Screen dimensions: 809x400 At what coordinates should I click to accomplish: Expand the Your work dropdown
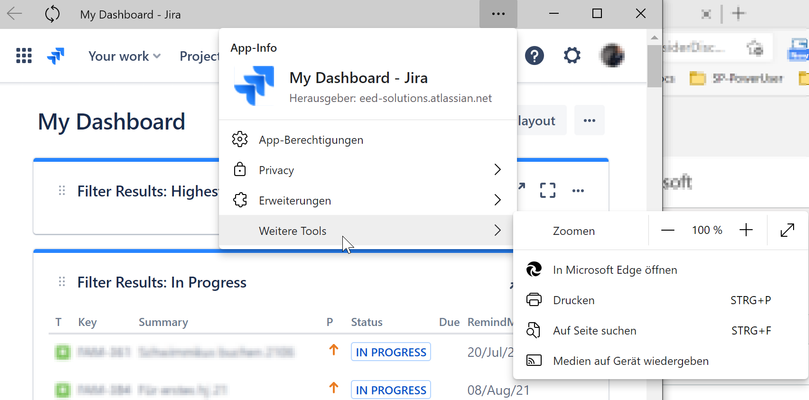pos(124,56)
